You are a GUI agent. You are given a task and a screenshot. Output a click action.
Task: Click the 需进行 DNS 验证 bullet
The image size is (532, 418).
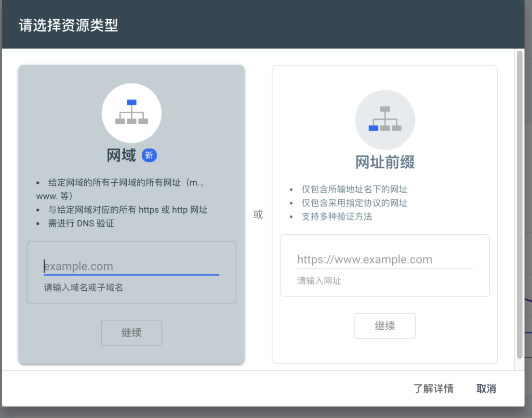tap(81, 223)
